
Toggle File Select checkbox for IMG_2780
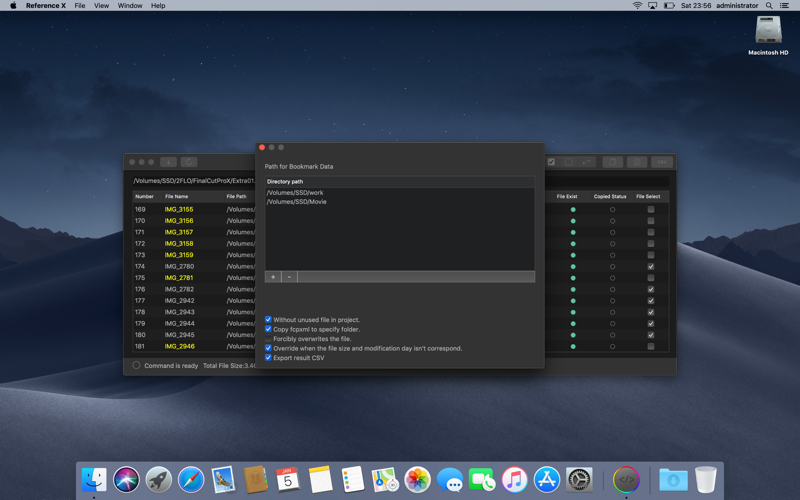(651, 267)
